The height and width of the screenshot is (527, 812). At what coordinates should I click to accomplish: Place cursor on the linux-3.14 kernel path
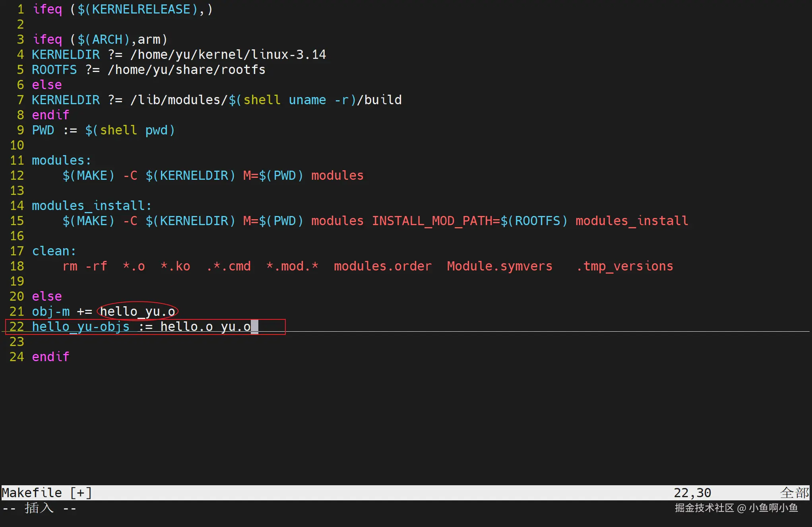click(289, 54)
